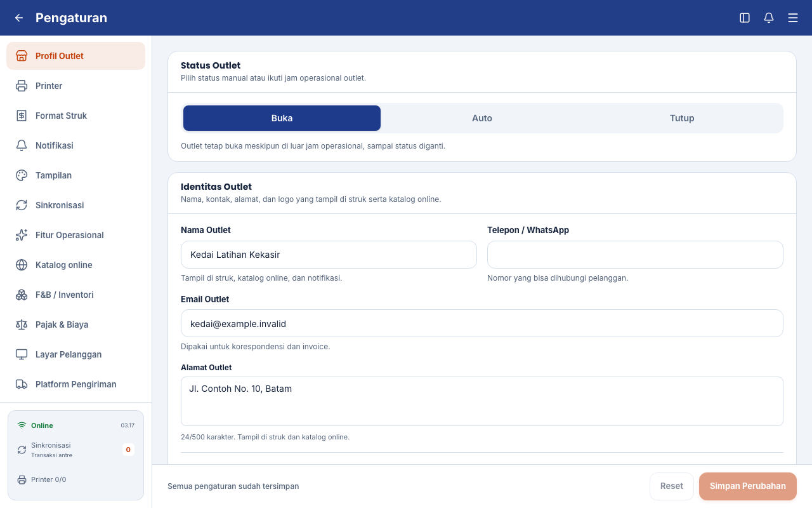The image size is (812, 508).
Task: Click the printer icon beside Printer 0/0
Action: [x=22, y=479]
